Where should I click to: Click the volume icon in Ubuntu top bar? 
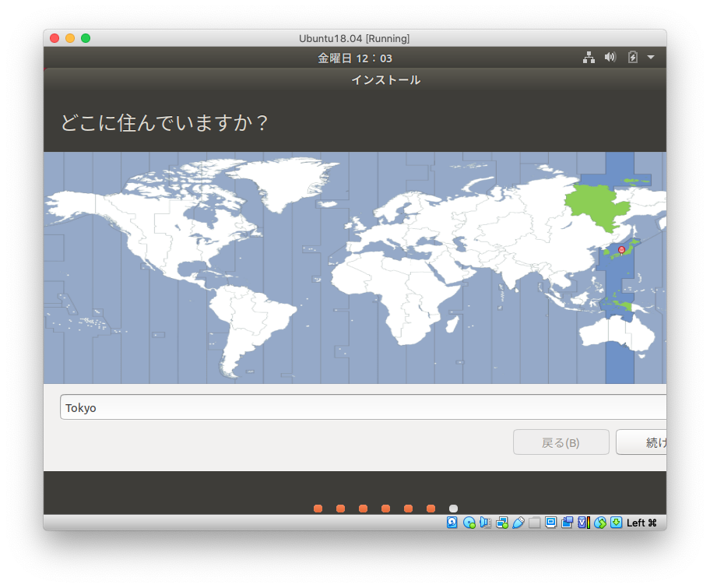coord(610,56)
